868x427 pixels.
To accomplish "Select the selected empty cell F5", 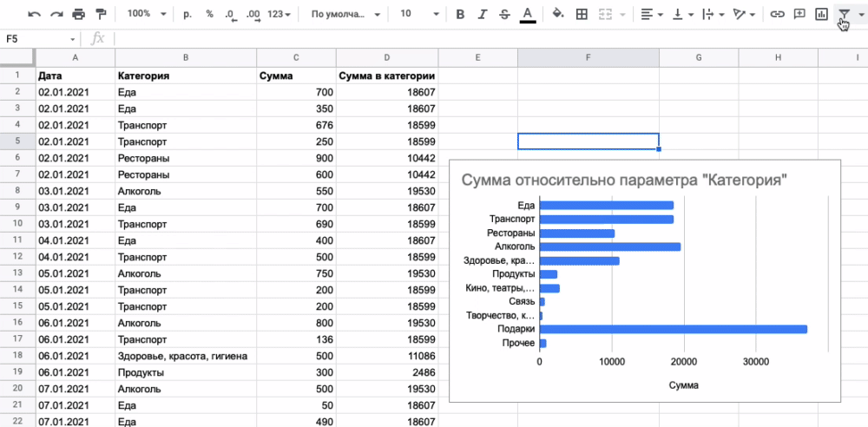I will tap(588, 141).
